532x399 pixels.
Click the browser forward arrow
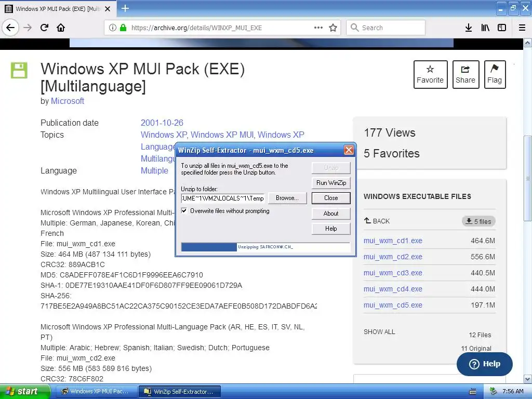pos(28,28)
